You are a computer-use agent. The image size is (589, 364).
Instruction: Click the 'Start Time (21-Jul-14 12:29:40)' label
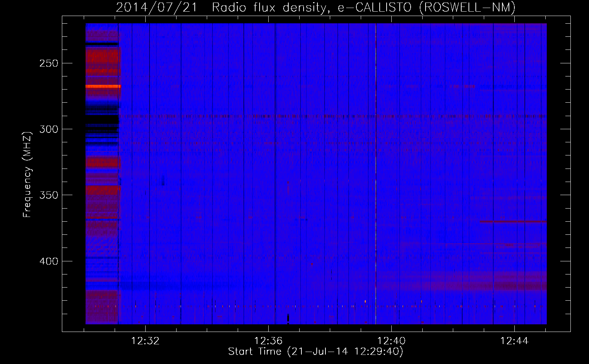click(316, 352)
